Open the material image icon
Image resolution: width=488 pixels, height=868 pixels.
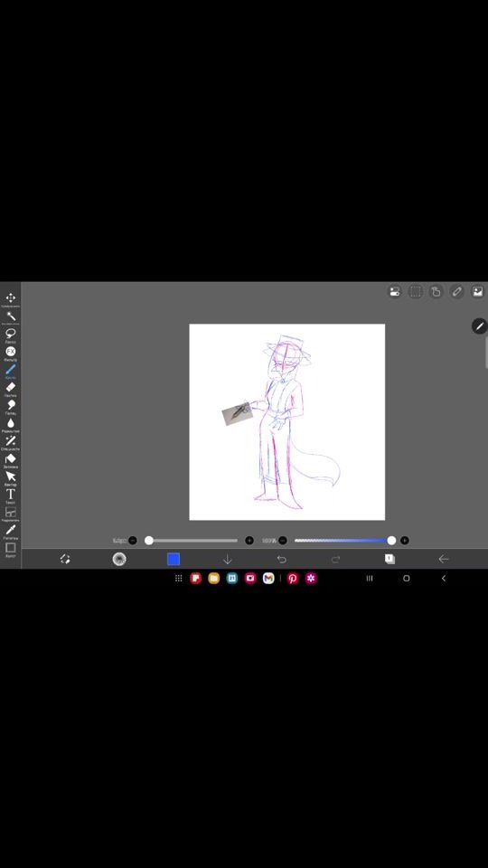pyautogui.click(x=477, y=292)
